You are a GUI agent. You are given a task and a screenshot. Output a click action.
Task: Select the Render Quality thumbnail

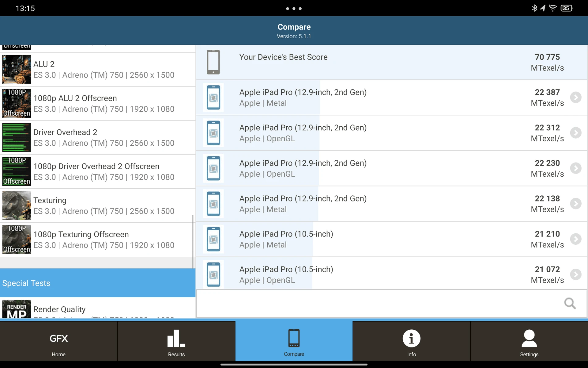(17, 309)
